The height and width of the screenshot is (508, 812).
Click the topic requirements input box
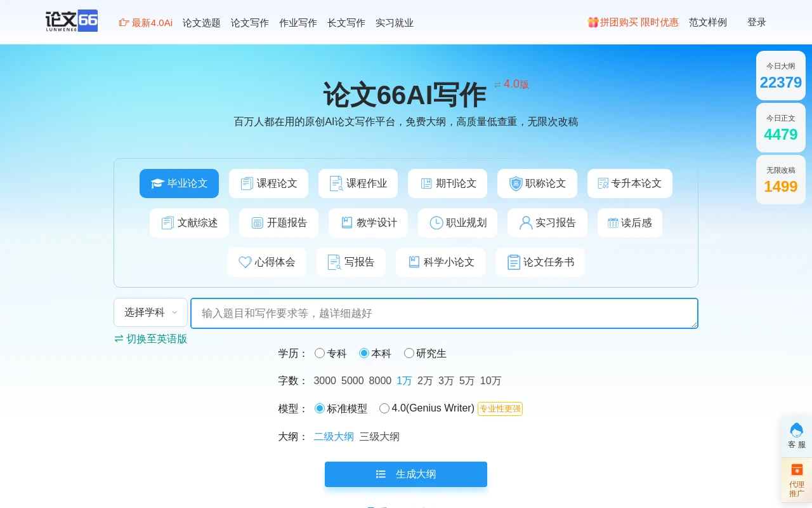444,313
